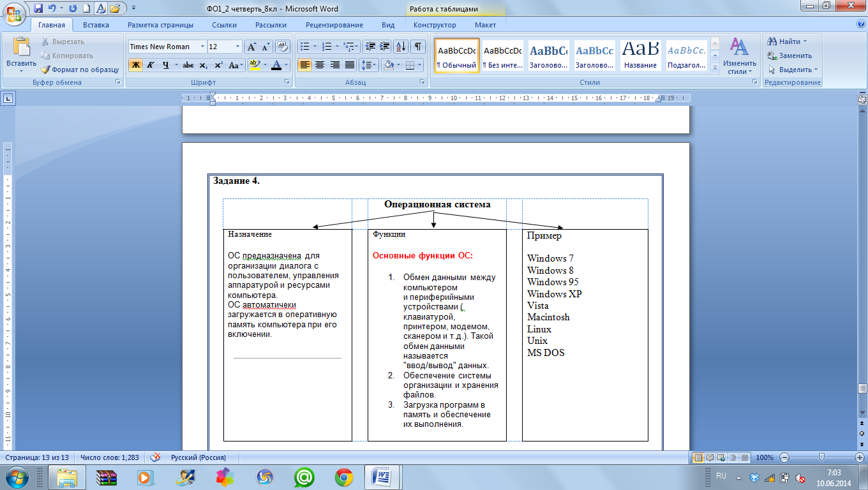The height and width of the screenshot is (490, 868).
Task: Apply superscript formatting
Action: (218, 65)
